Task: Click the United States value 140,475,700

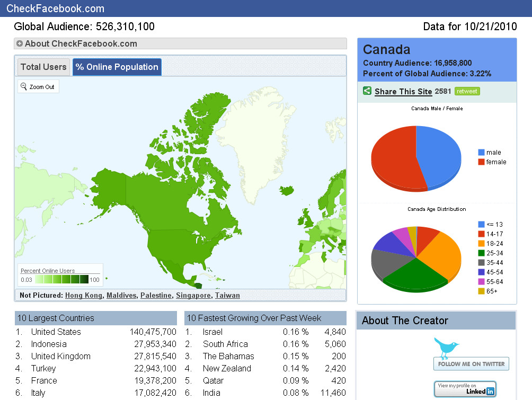Action: click(x=153, y=332)
